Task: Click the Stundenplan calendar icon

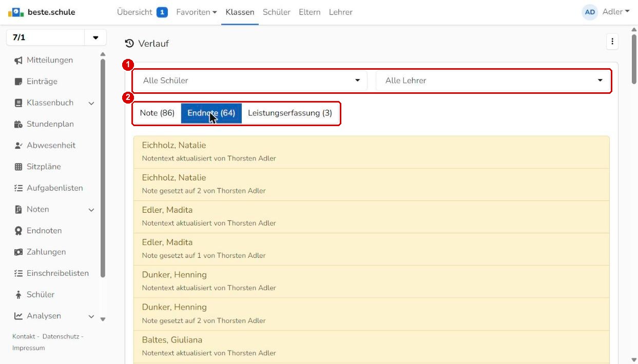Action: pos(18,124)
